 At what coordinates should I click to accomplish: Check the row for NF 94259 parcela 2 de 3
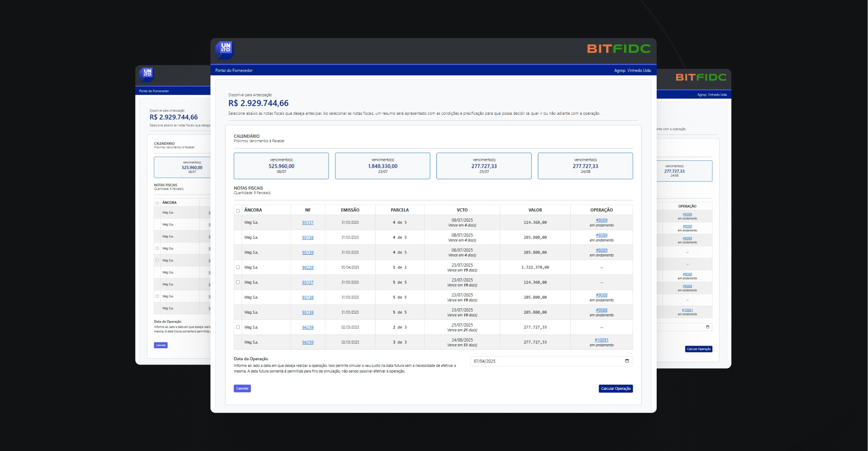(238, 327)
